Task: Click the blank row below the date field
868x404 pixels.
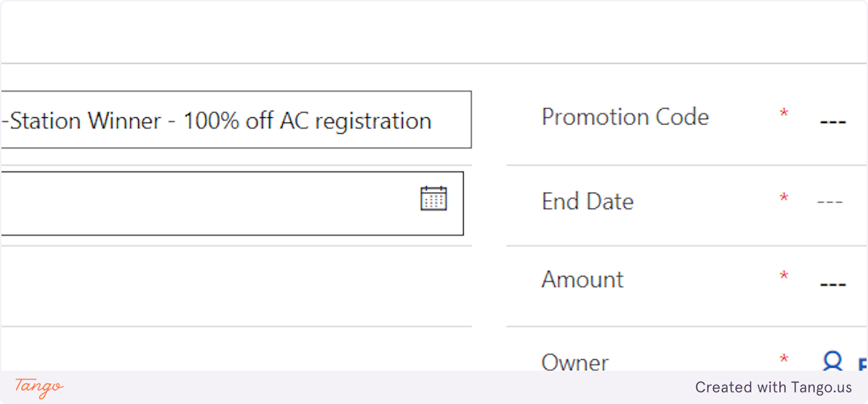Action: tap(231, 286)
